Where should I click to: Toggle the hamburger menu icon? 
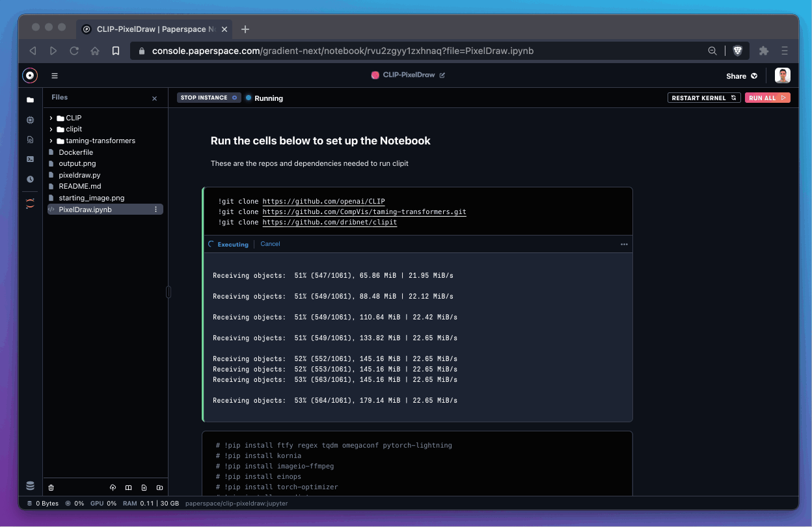[55, 75]
